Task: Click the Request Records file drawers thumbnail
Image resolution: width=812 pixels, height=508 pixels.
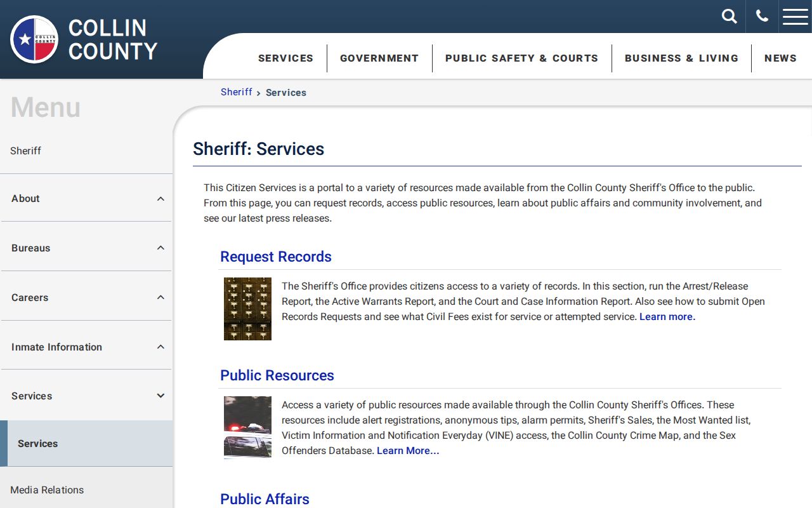Action: [247, 309]
